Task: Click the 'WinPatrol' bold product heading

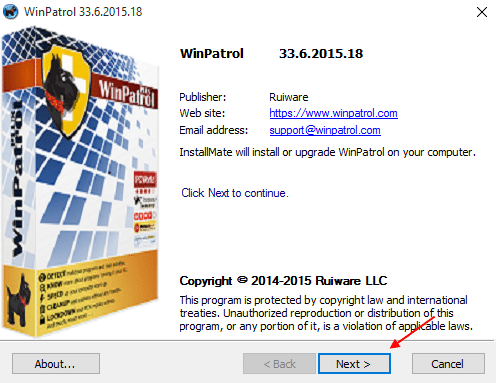Action: (212, 54)
